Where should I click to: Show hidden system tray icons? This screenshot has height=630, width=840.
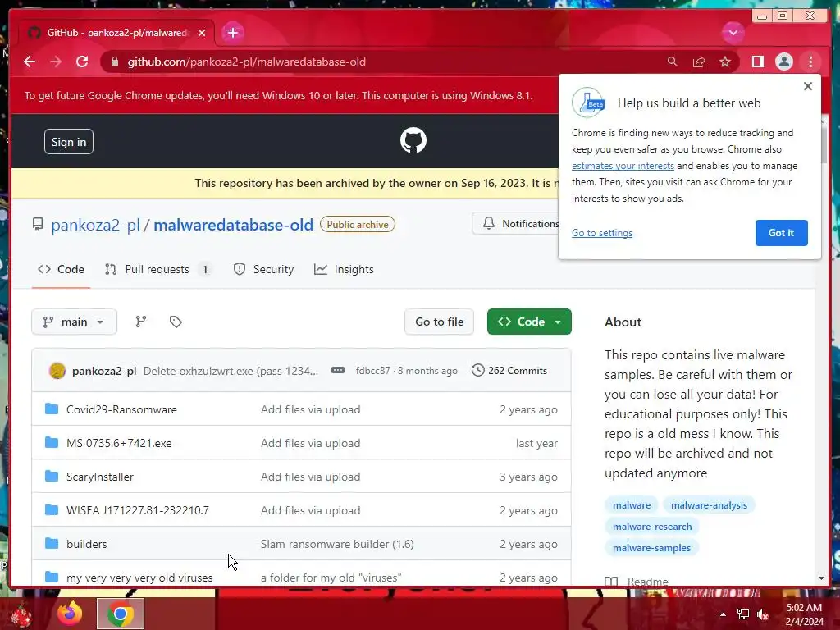(x=723, y=614)
